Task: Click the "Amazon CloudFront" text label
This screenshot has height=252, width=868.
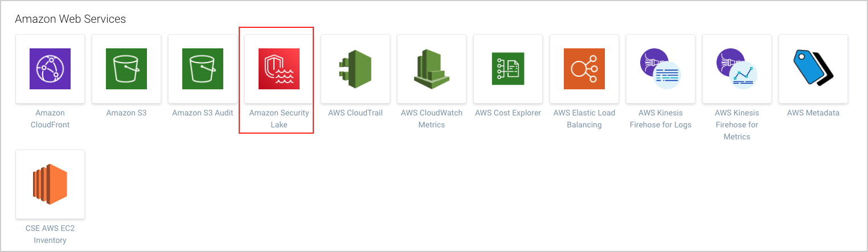Action: [50, 119]
